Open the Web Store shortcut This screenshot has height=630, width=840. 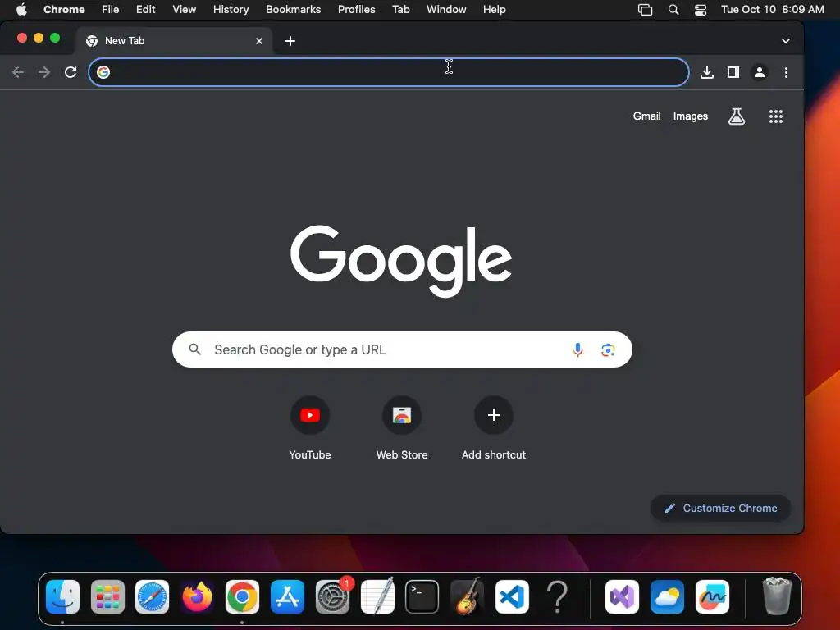point(402,428)
